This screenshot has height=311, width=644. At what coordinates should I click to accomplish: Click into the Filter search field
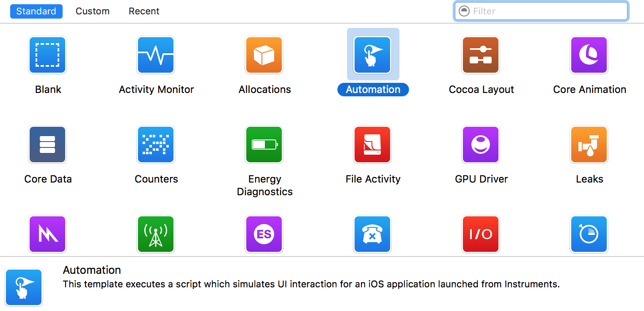[x=541, y=11]
